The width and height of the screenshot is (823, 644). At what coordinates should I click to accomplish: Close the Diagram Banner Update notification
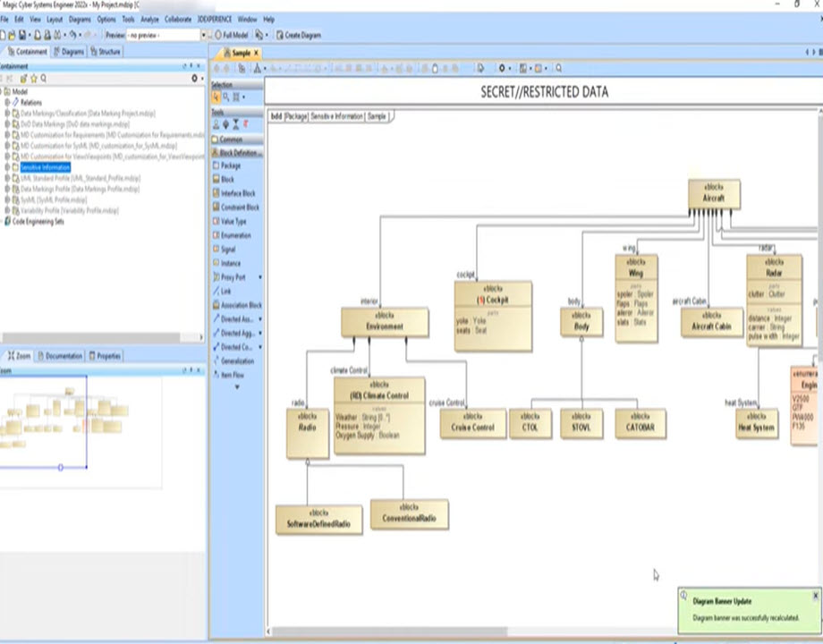click(815, 595)
